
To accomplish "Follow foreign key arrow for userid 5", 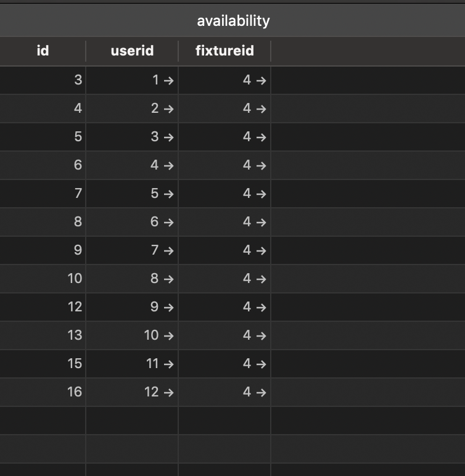I will tap(168, 194).
